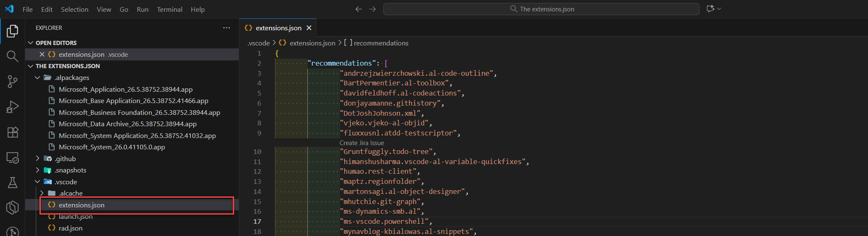Open dropdown arrow next to Copilot icon
Viewport: 868px width, 236px height.
[x=719, y=9]
